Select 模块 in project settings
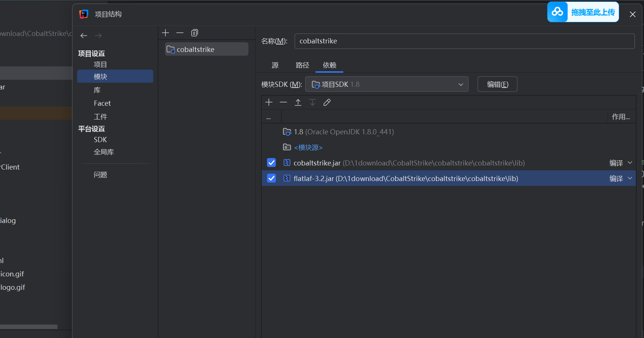The height and width of the screenshot is (338, 644). click(115, 76)
